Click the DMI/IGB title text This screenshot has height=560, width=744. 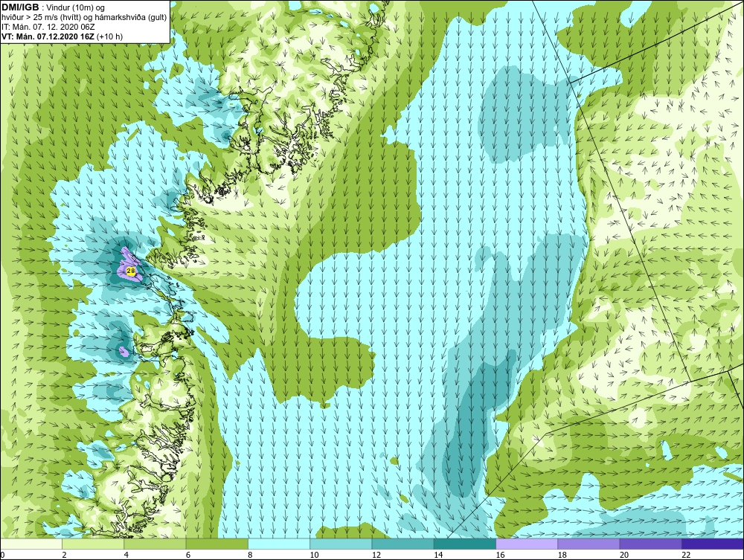click(20, 7)
